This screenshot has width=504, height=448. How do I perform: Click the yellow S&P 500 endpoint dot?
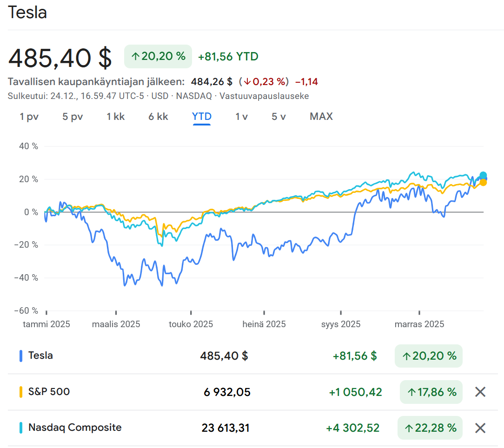[x=483, y=183]
